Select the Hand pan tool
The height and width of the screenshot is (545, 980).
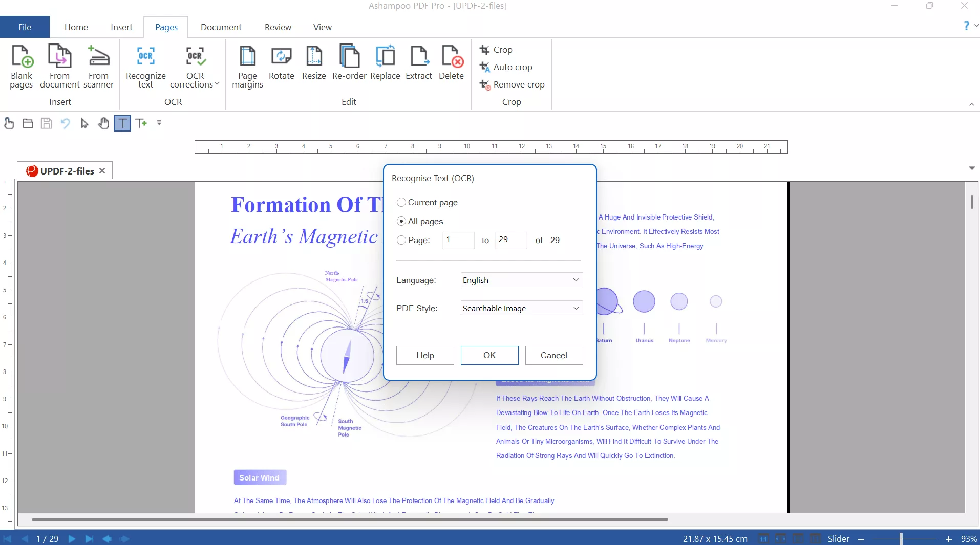(104, 123)
